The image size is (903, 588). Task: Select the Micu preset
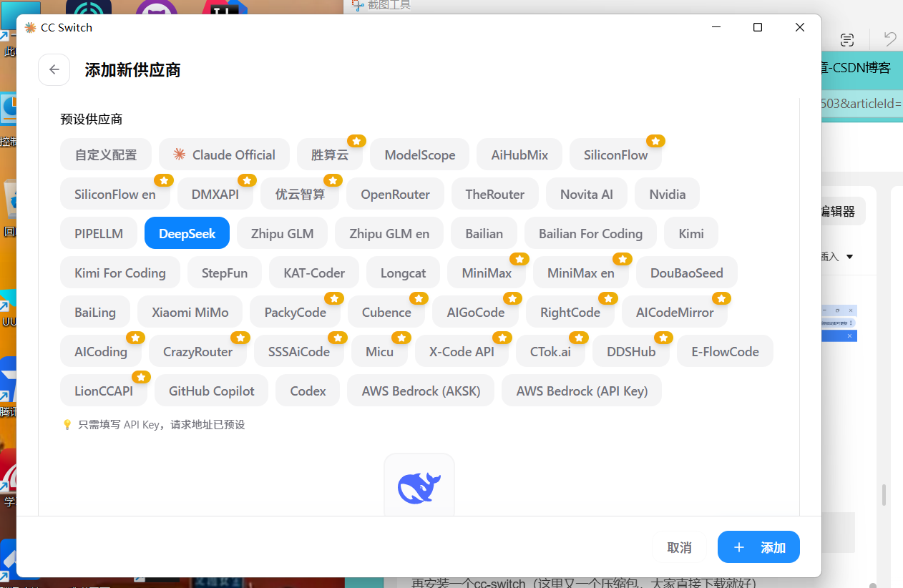tap(379, 351)
